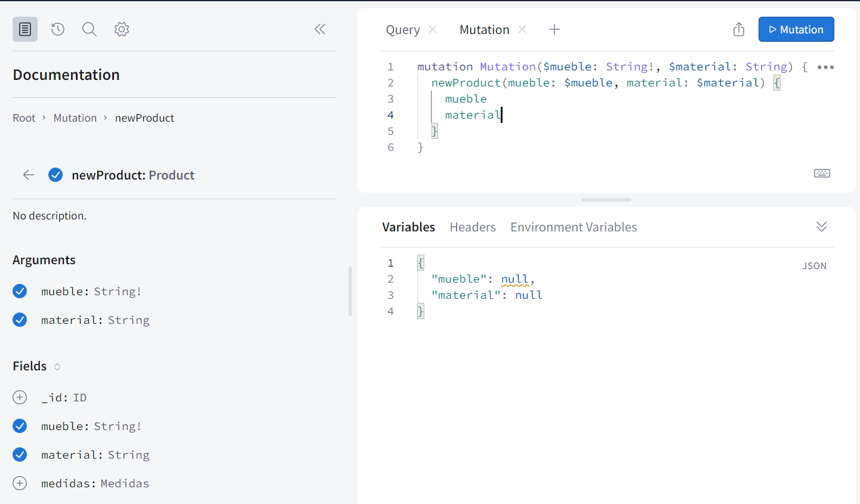Open the operation history icon
860x504 pixels.
tap(57, 29)
